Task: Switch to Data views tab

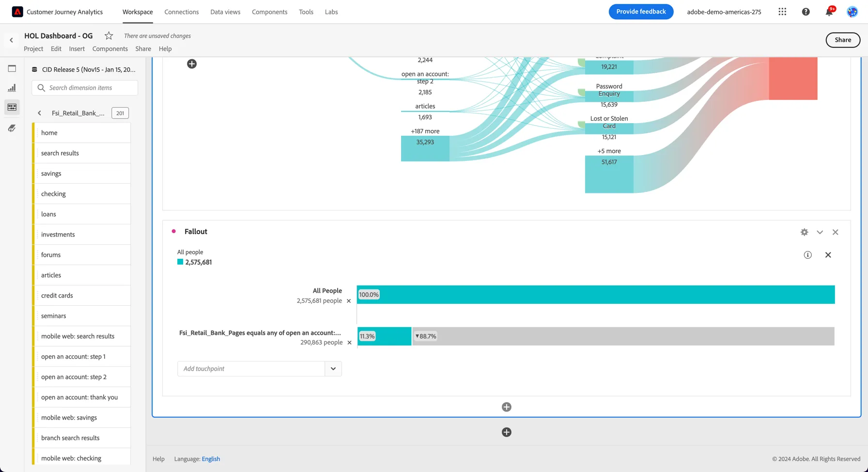Action: point(225,12)
